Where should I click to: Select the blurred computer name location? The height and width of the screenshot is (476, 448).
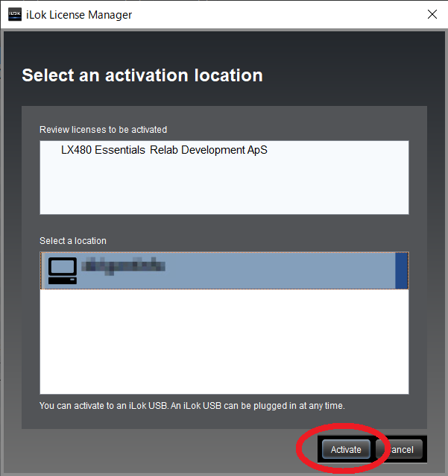point(123,266)
